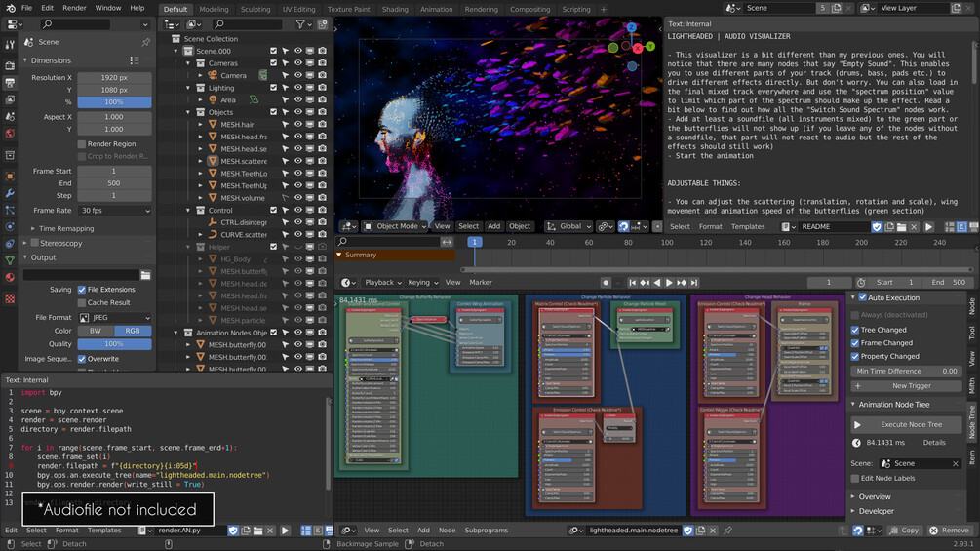Open the Playback dropdown menu

[382, 283]
